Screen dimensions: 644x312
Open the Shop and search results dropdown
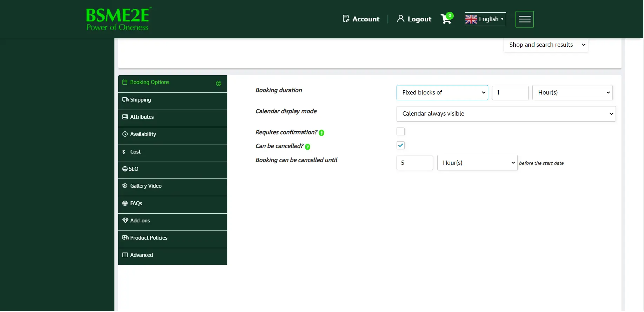tap(546, 45)
